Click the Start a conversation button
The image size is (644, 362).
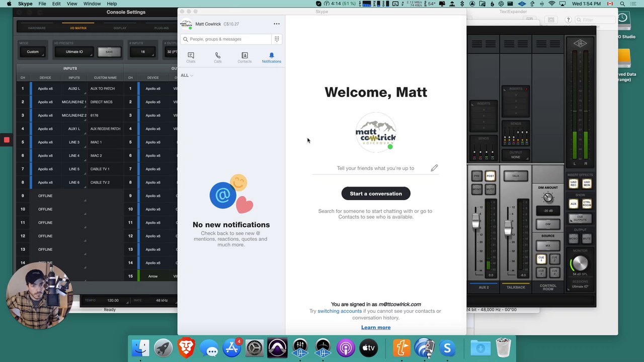click(x=376, y=194)
